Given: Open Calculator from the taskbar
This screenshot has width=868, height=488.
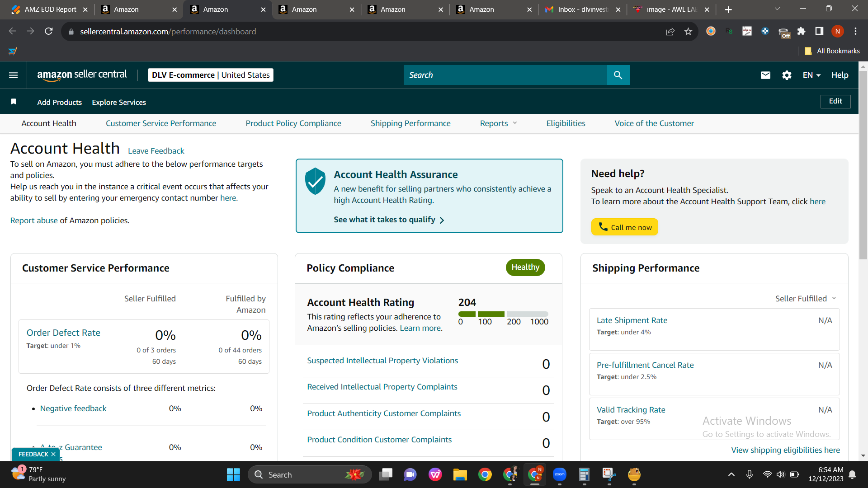Looking at the screenshot, I should point(584,474).
